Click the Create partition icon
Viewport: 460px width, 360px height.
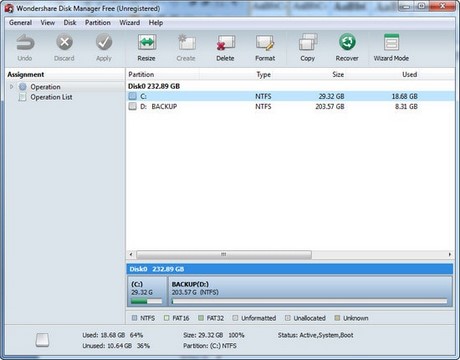(x=186, y=43)
